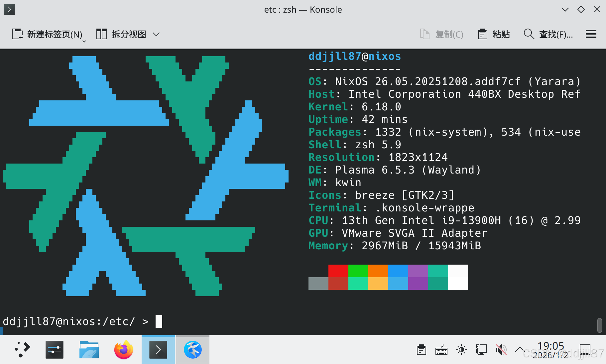Open the keyboard layout indicator in tray
Screen dimensions: 606x364
[x=441, y=349]
